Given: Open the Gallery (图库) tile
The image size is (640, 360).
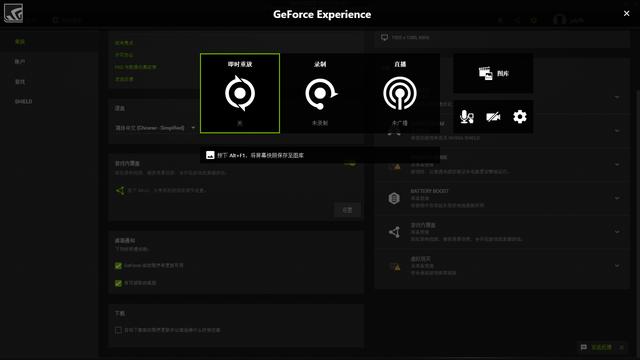Looking at the screenshot, I should tap(493, 73).
